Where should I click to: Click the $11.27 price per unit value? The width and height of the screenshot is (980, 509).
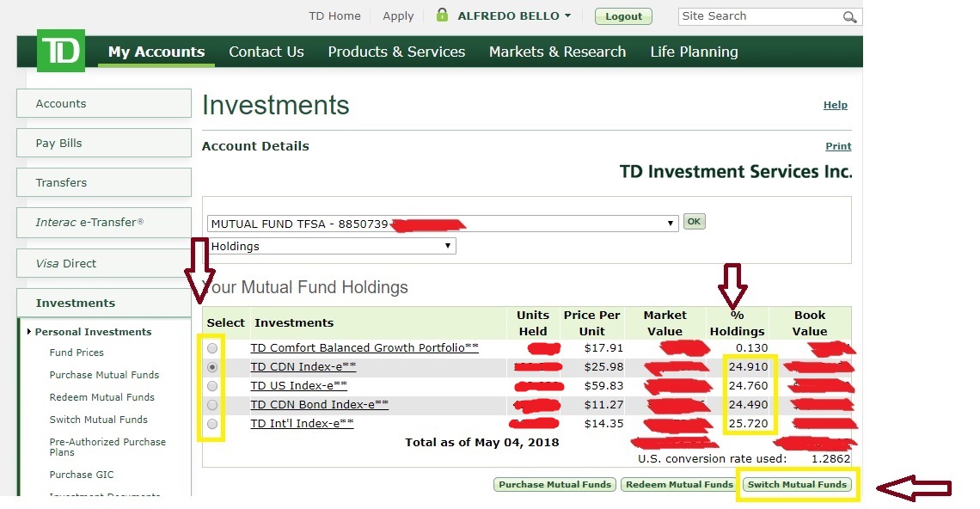tap(603, 404)
